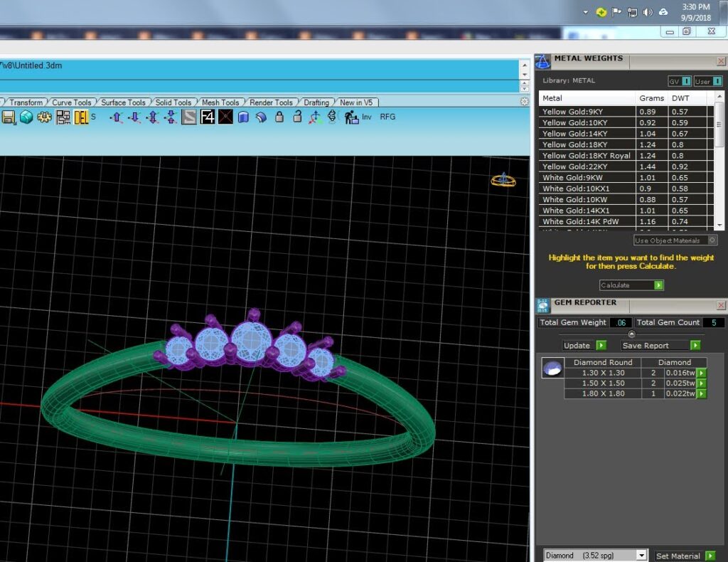Click the Gem Reporter panel icon
The image size is (728, 562).
click(x=542, y=305)
